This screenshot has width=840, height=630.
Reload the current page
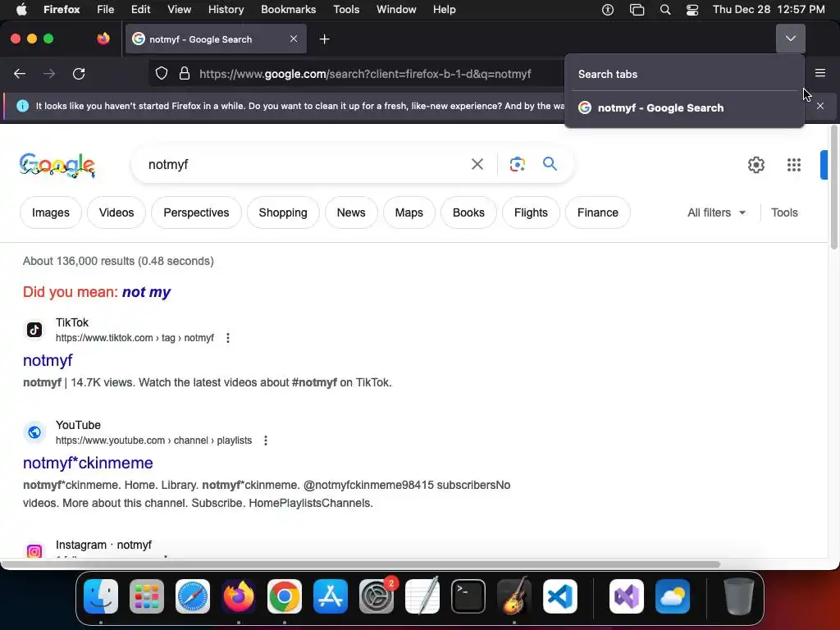(x=79, y=73)
